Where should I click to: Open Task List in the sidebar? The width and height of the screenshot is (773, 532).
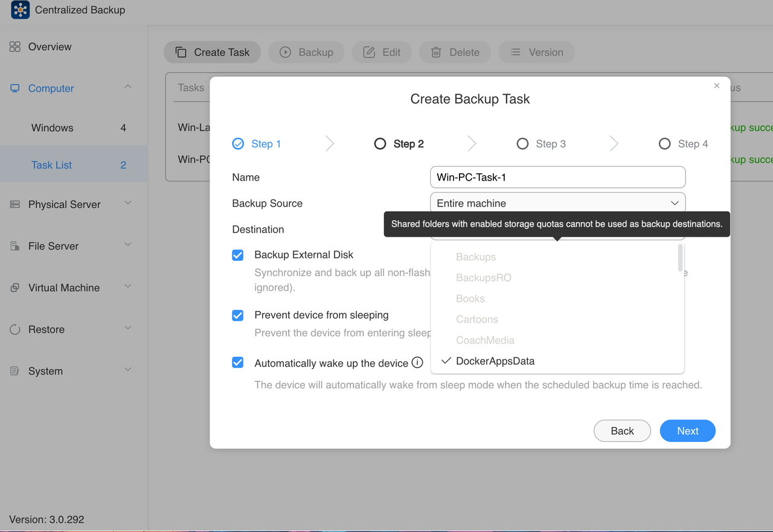(74, 165)
